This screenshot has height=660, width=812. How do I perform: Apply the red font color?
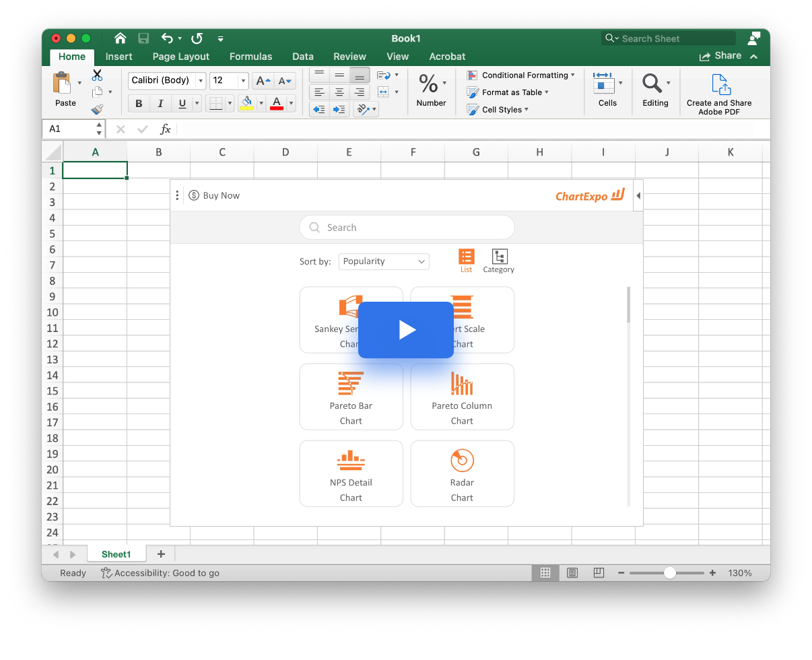[x=277, y=103]
